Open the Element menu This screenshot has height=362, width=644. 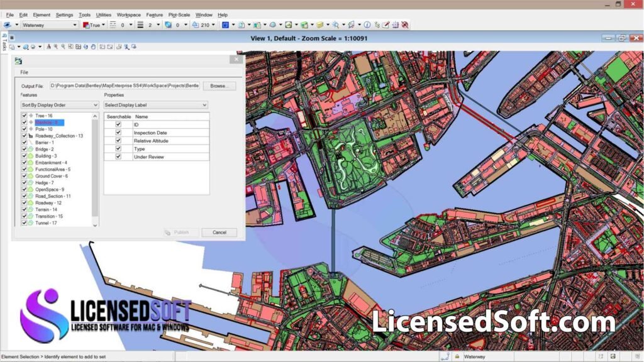[x=42, y=15]
